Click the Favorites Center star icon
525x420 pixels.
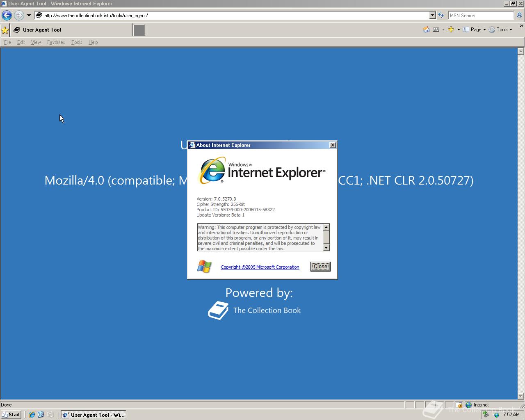[5, 30]
